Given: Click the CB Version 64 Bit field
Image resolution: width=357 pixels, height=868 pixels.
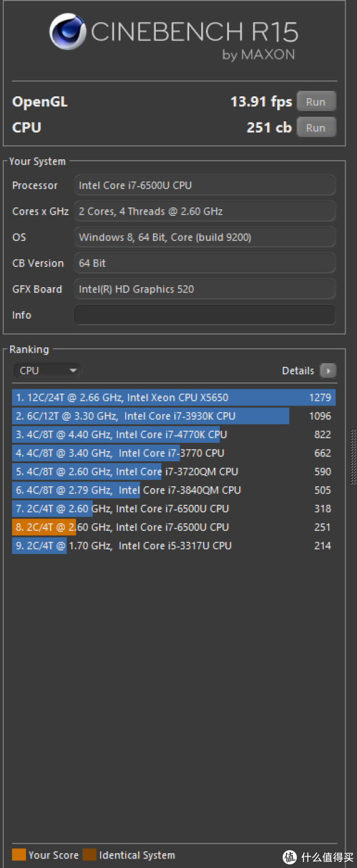Looking at the screenshot, I should point(205,263).
